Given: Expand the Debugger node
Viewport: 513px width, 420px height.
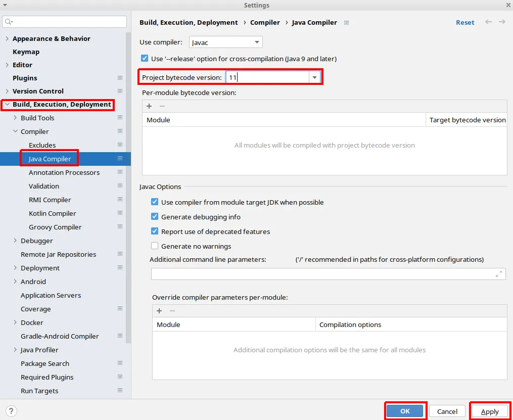Looking at the screenshot, I should click(x=15, y=241).
